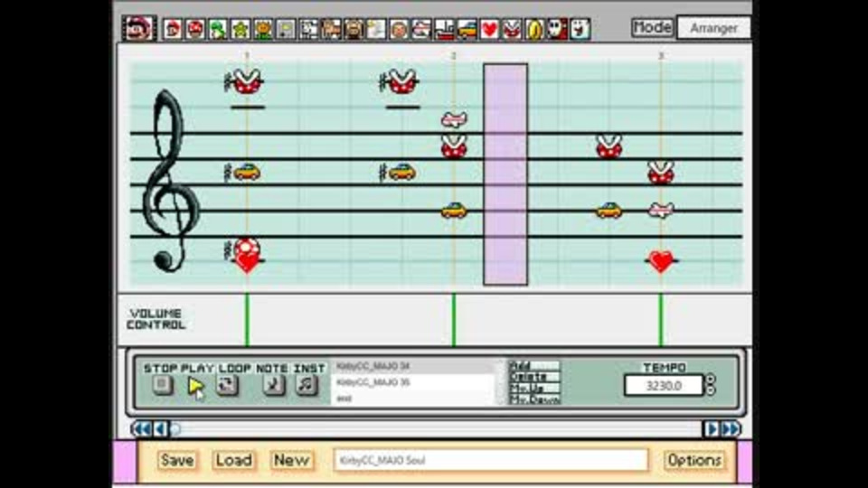
Task: Select the Shy Guy instrument icon
Action: 558,29
